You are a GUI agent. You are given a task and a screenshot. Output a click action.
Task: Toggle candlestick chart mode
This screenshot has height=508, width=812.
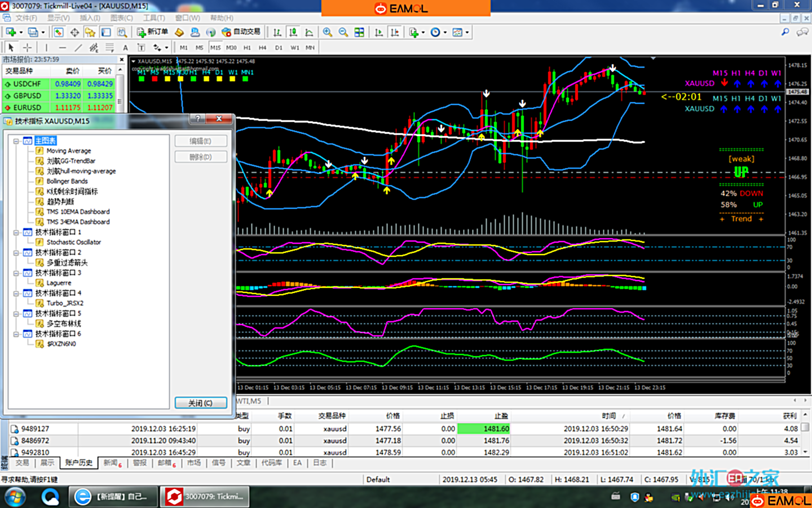[x=293, y=32]
